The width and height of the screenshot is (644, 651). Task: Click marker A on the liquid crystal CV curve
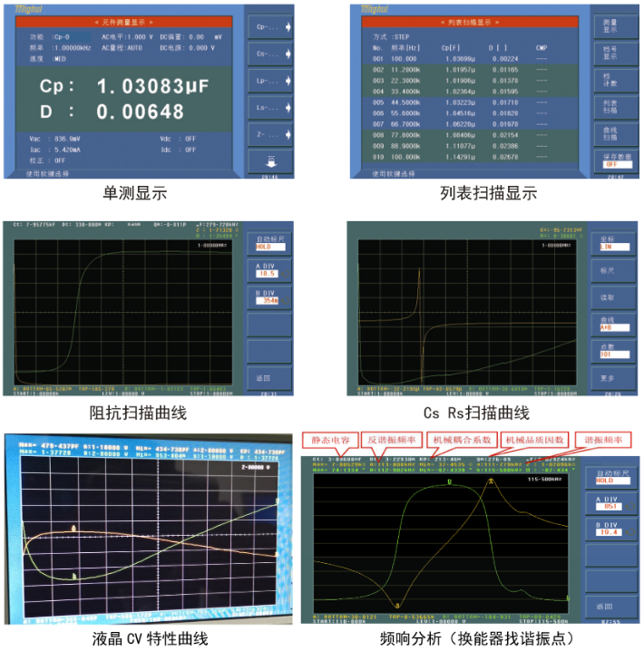pyautogui.click(x=73, y=528)
